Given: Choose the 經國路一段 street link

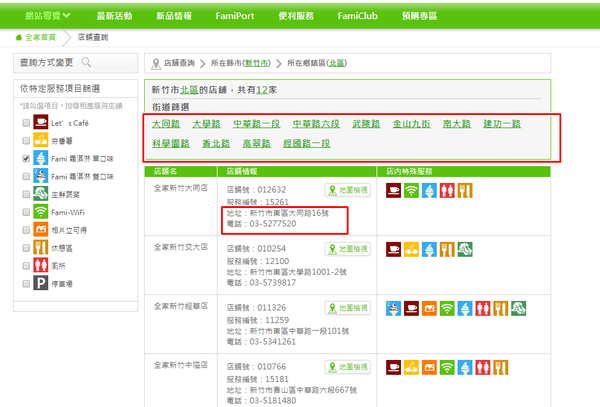Looking at the screenshot, I should [x=307, y=143].
